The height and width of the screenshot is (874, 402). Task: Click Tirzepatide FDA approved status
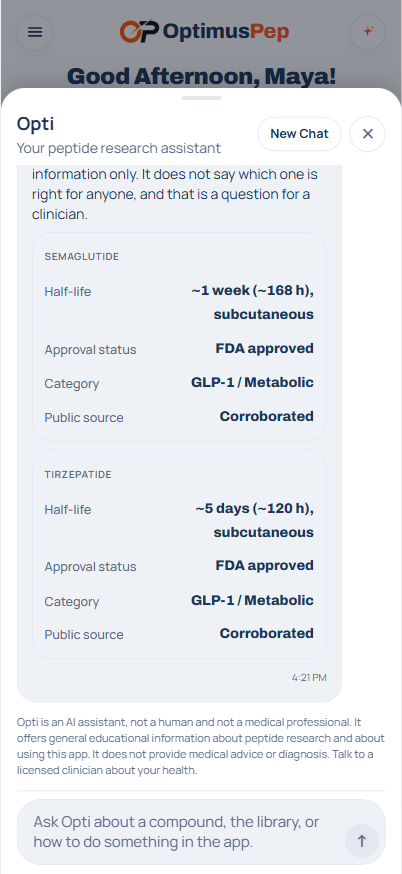coord(265,565)
